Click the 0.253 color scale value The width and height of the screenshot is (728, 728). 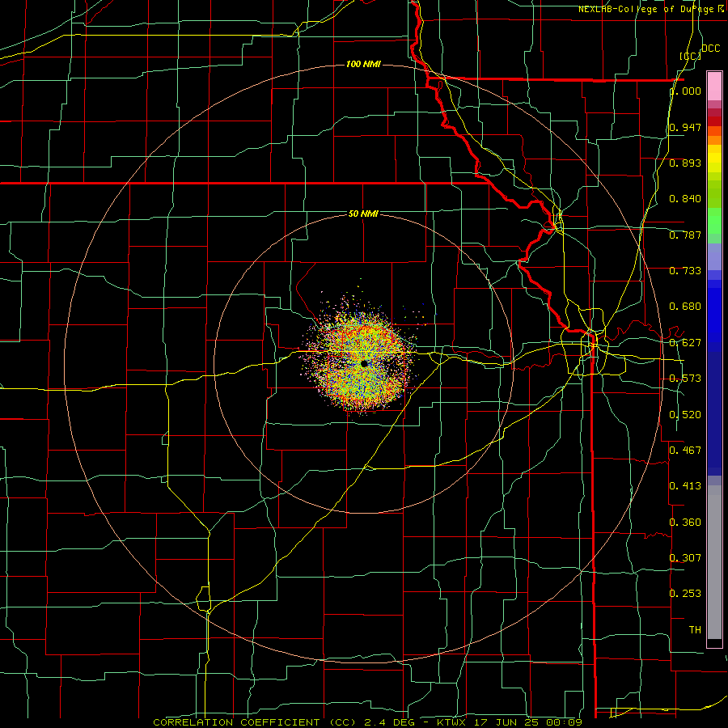pos(685,594)
